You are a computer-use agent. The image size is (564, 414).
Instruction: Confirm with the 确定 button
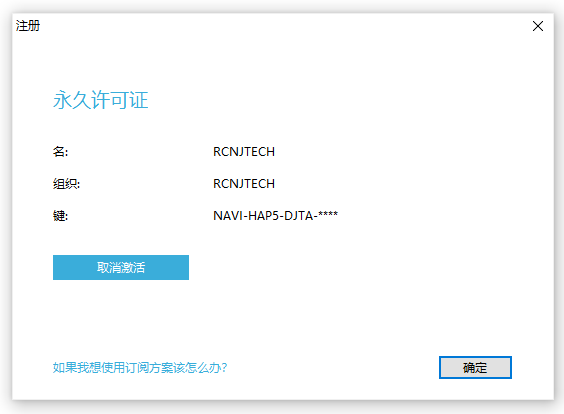[475, 367]
